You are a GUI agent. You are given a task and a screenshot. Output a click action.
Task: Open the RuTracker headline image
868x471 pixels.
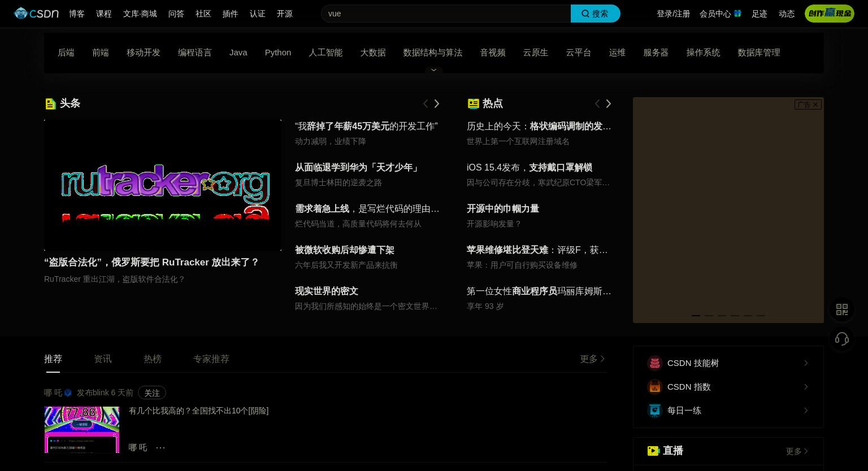(x=163, y=185)
